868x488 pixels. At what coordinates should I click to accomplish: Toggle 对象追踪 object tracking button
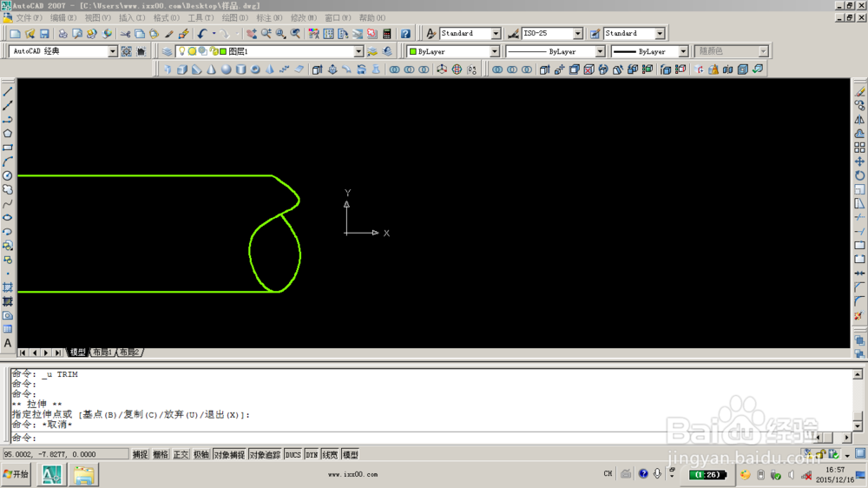(265, 455)
